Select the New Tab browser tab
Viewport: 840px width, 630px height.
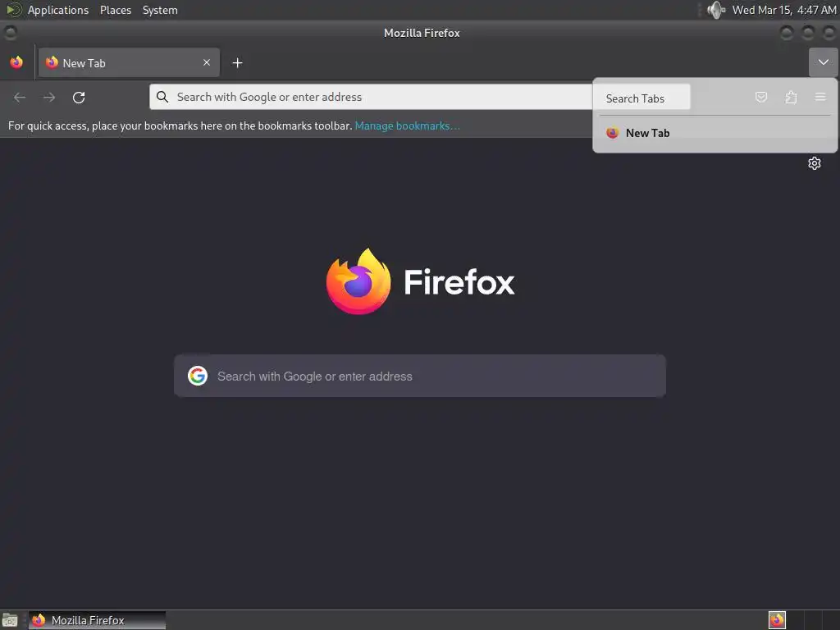coord(129,62)
